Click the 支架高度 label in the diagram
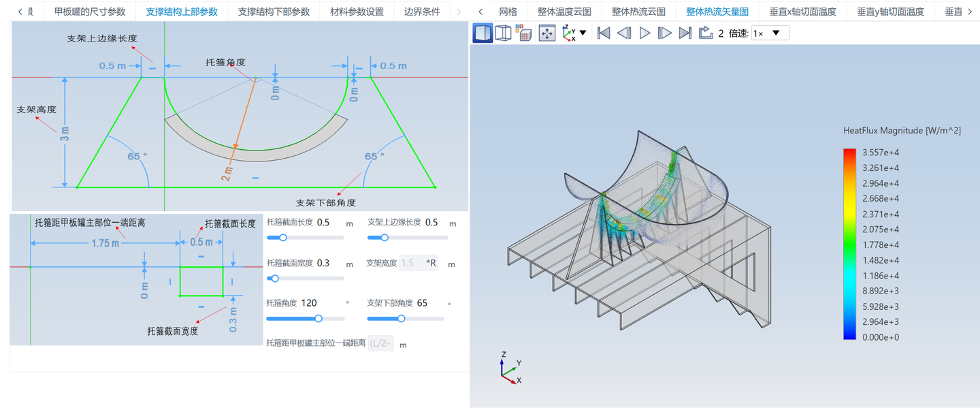 37,110
